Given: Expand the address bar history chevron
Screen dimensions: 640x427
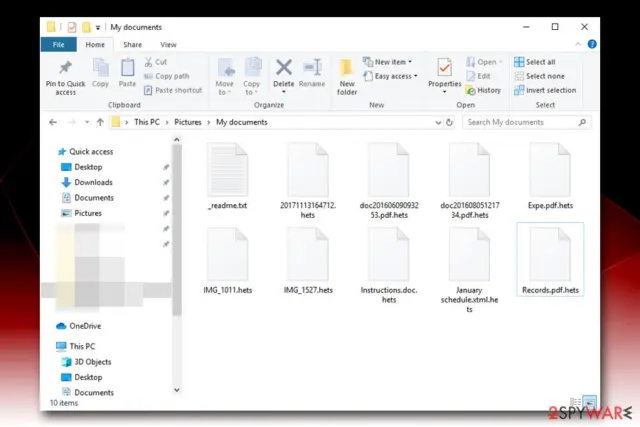Looking at the screenshot, I should pyautogui.click(x=438, y=122).
